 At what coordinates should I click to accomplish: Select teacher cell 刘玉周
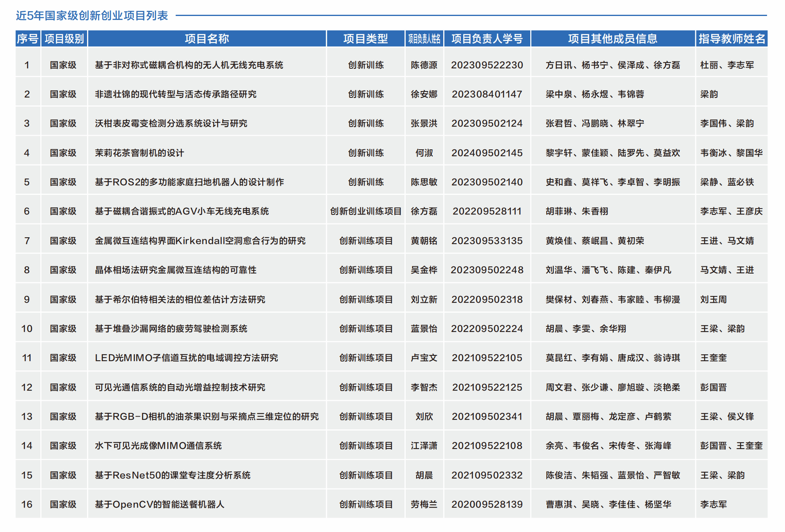[x=713, y=300]
